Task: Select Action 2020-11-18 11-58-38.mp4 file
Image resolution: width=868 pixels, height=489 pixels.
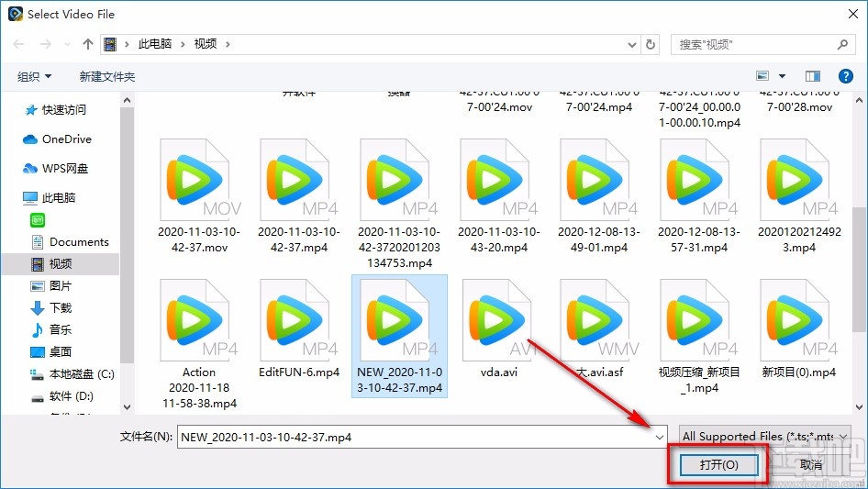Action: click(x=199, y=343)
